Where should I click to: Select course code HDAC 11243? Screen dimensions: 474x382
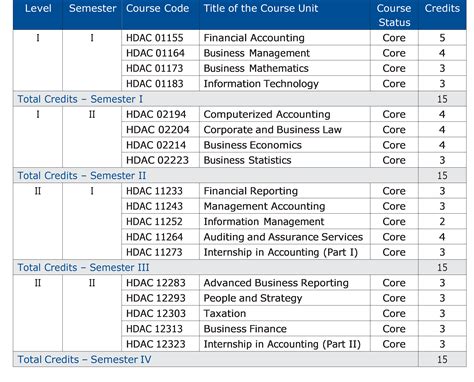tap(154, 207)
